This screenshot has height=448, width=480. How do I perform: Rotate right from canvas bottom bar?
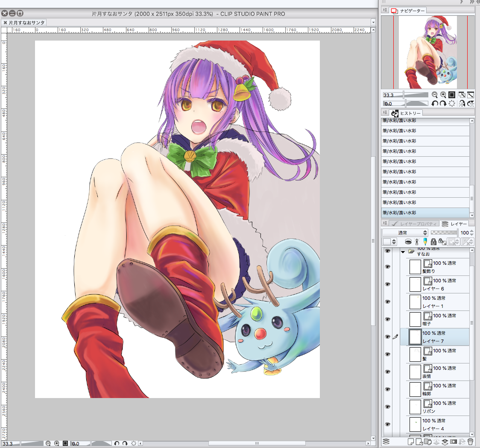point(125,443)
